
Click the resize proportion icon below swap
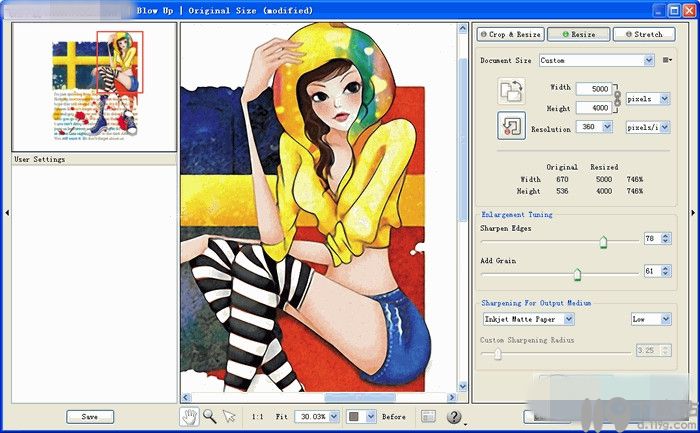click(x=512, y=125)
